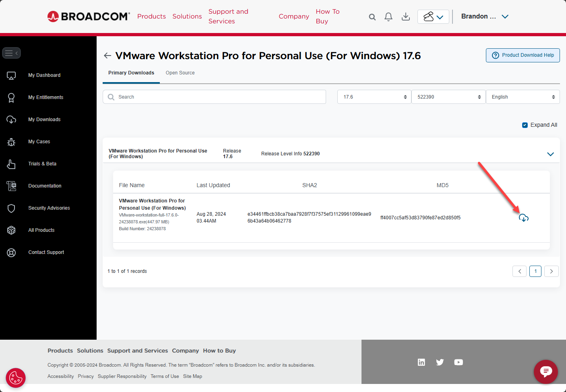Open the header downloads tray icon

[x=406, y=17]
